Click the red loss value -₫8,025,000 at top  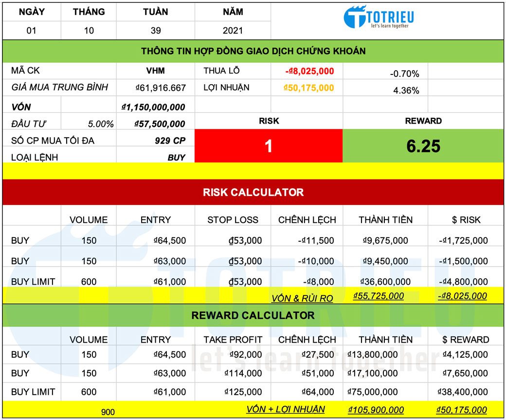[x=309, y=71]
